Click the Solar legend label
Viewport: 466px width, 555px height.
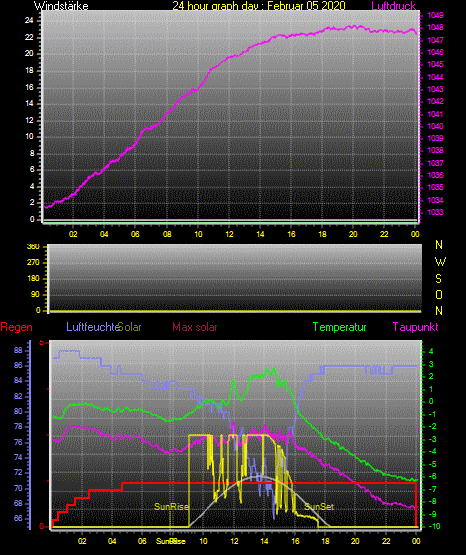(x=130, y=327)
